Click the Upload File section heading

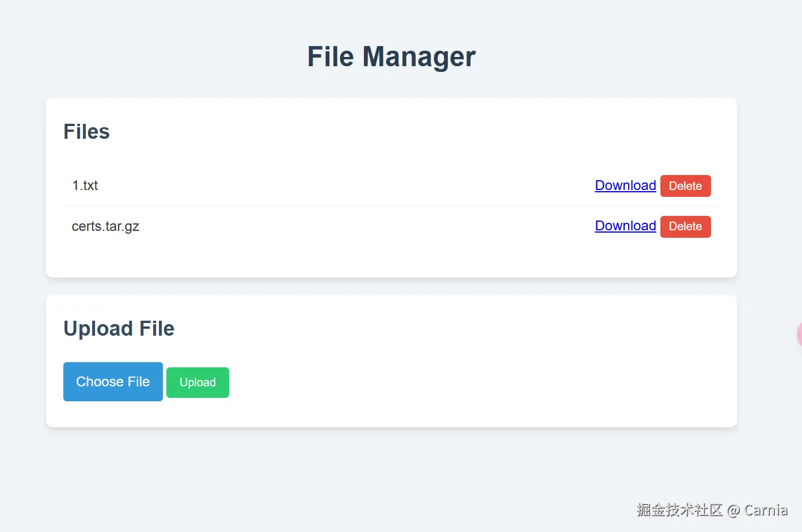point(119,329)
